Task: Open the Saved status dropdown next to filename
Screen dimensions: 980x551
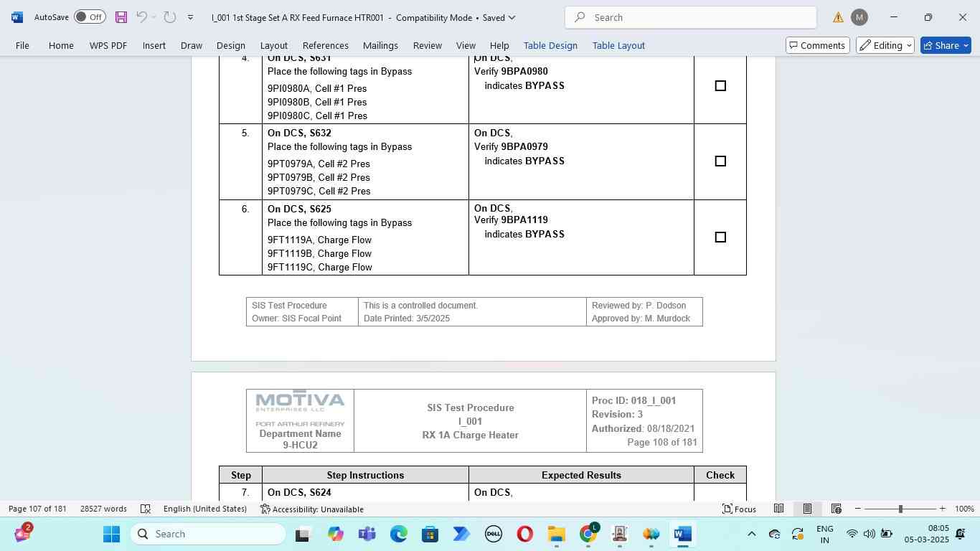Action: click(x=499, y=17)
